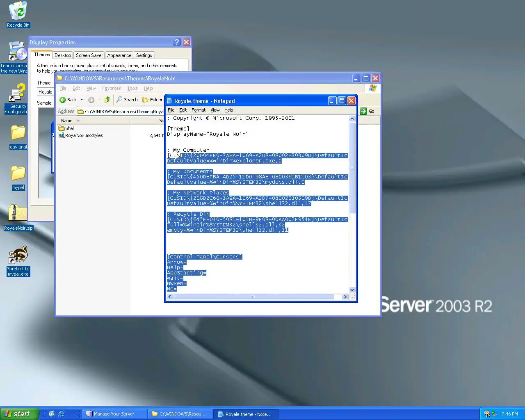Viewport: 525px width, 420px height.
Task: Open Notepad File menu
Action: (x=171, y=110)
